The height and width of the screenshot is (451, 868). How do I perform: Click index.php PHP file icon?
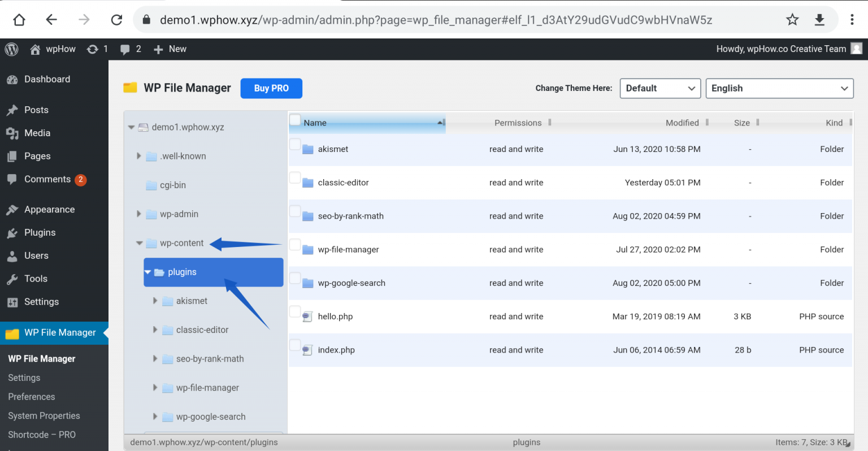[307, 350]
